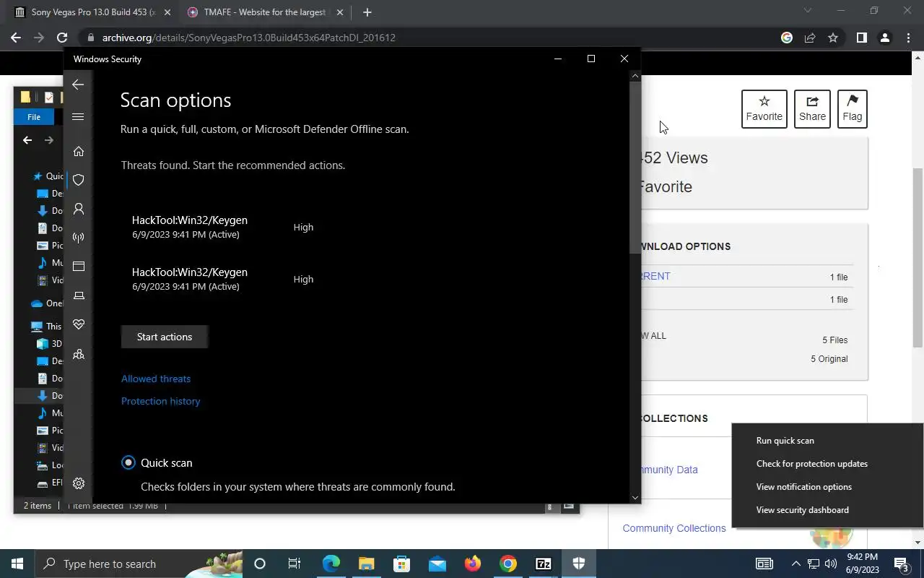Click taskbar clock showing 9:42 PM
The width and height of the screenshot is (924, 578).
pyautogui.click(x=861, y=564)
